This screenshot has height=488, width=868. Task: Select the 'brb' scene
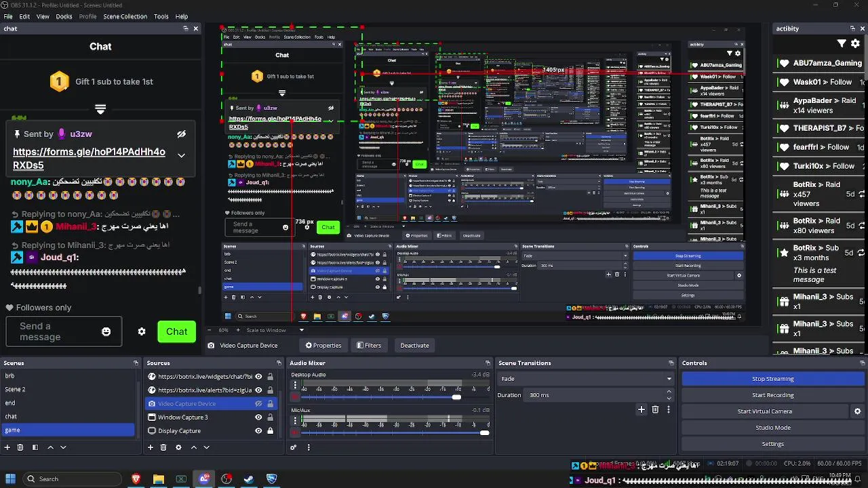coord(68,375)
